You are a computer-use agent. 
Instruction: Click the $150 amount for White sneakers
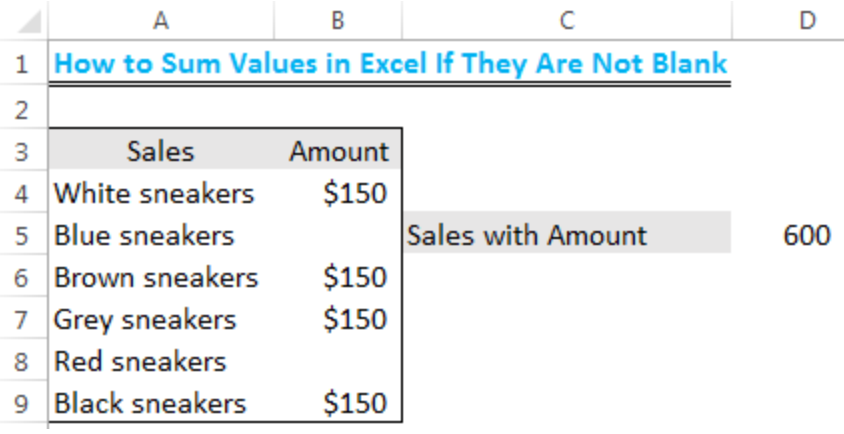tap(355, 193)
